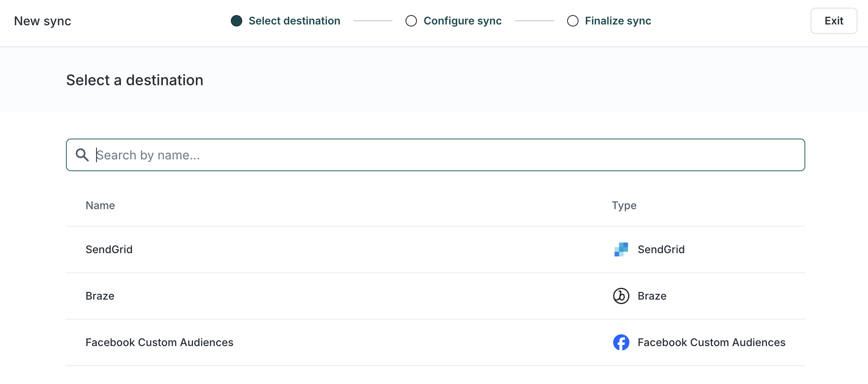Click the search magnifier icon

[x=82, y=155]
